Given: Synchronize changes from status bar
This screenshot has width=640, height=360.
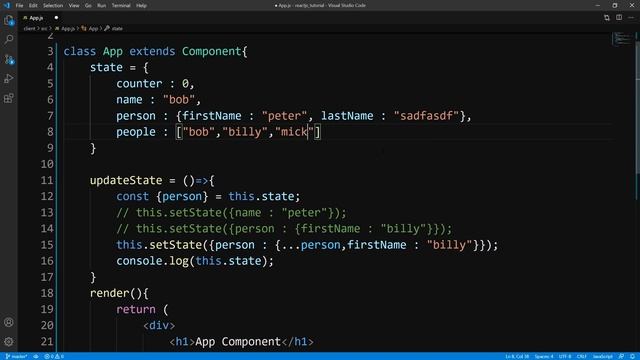Looking at the screenshot, I should coord(36,356).
